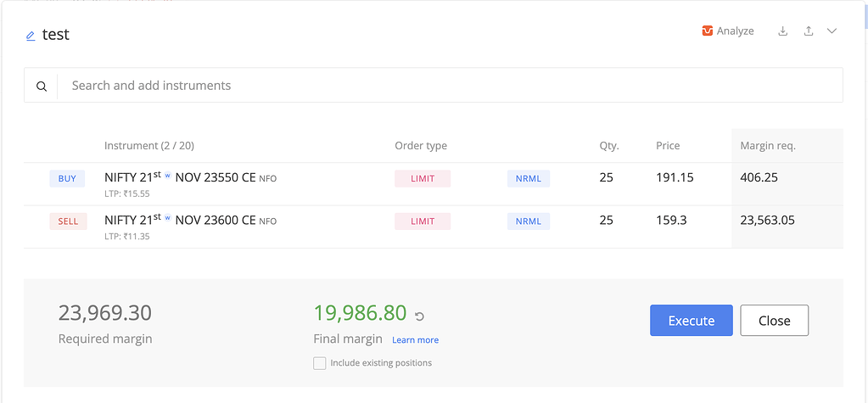Collapse the basket with the chevron arrow

(832, 31)
